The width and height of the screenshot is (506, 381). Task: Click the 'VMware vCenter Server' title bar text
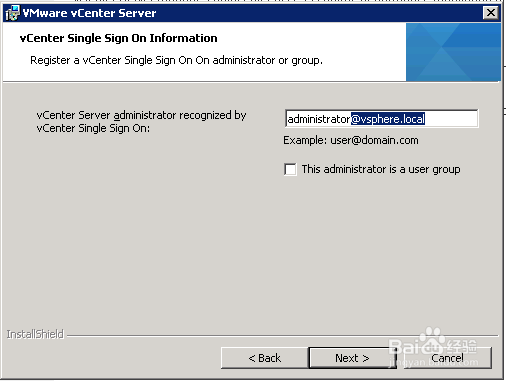(x=89, y=13)
